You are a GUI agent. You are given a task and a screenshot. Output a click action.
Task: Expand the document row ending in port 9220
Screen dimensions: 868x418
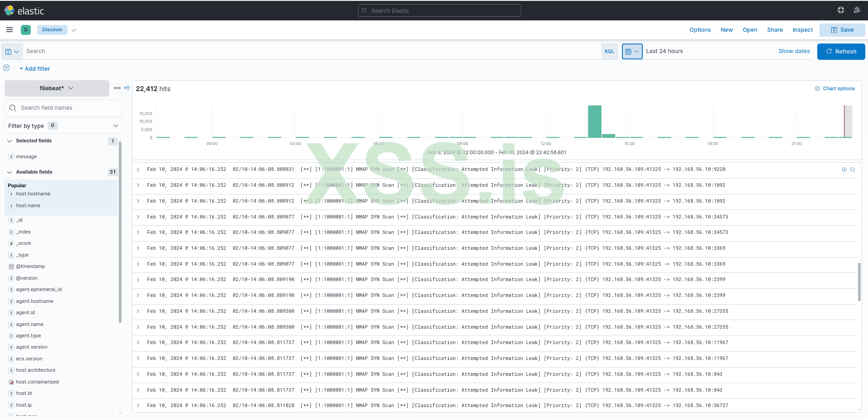(x=138, y=170)
